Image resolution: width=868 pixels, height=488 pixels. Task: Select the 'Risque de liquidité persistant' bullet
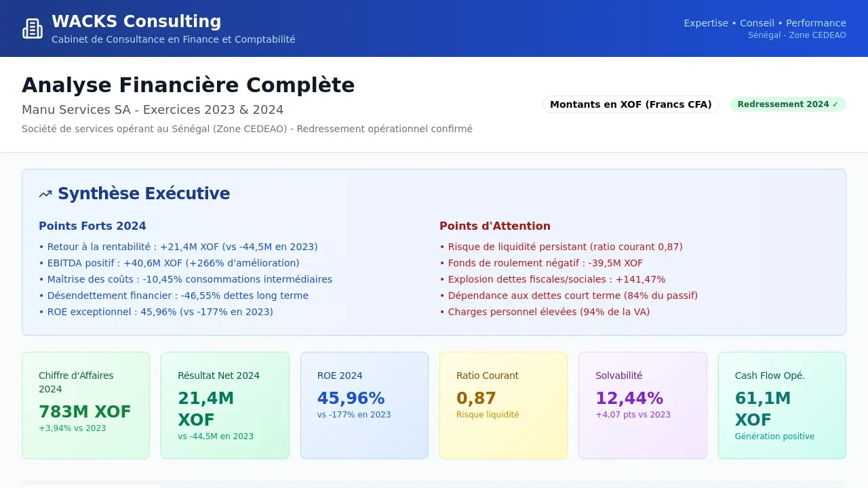pyautogui.click(x=561, y=247)
